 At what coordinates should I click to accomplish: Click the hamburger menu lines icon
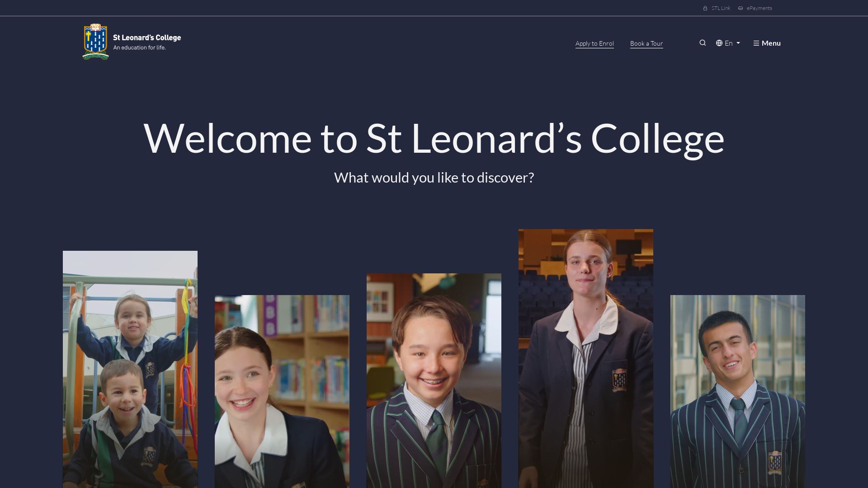click(x=756, y=43)
